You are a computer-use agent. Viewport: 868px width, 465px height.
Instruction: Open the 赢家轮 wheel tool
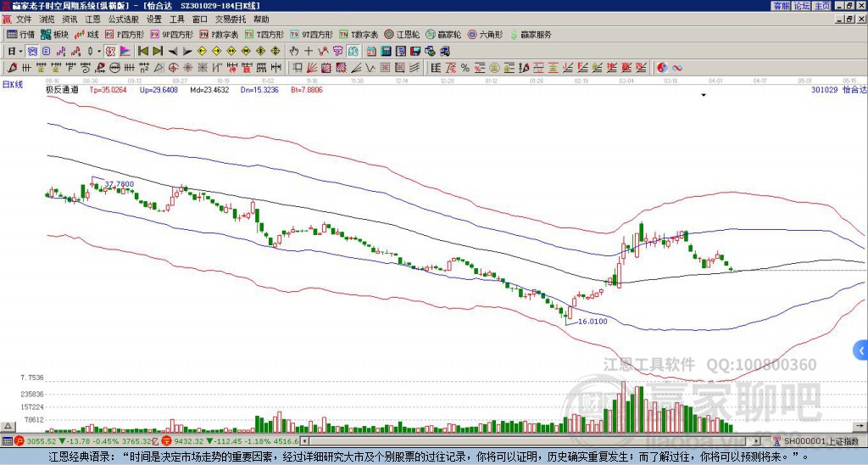click(x=443, y=34)
